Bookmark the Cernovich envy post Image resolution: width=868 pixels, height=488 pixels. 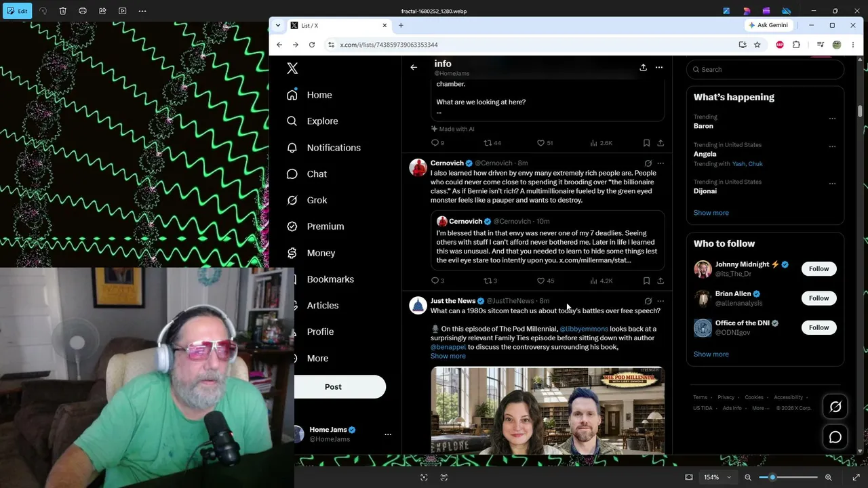646,281
